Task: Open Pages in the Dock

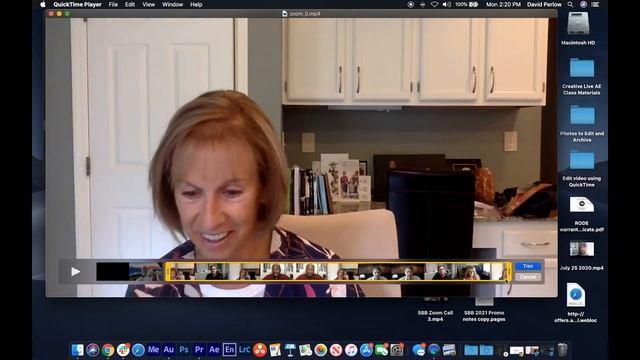Action: tap(275, 350)
